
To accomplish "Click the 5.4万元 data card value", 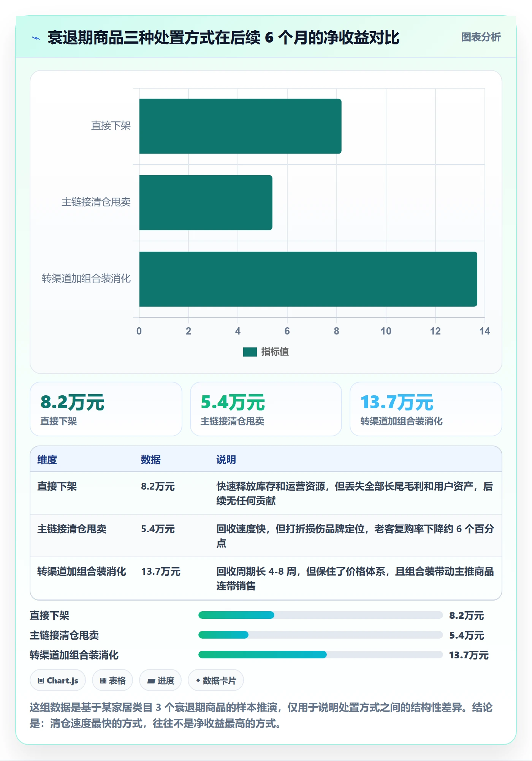I will point(233,402).
